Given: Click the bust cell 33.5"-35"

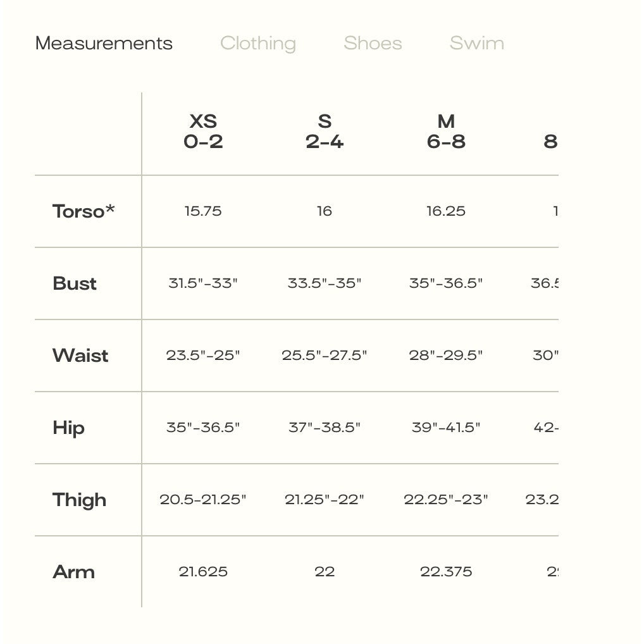Looking at the screenshot, I should (325, 283).
